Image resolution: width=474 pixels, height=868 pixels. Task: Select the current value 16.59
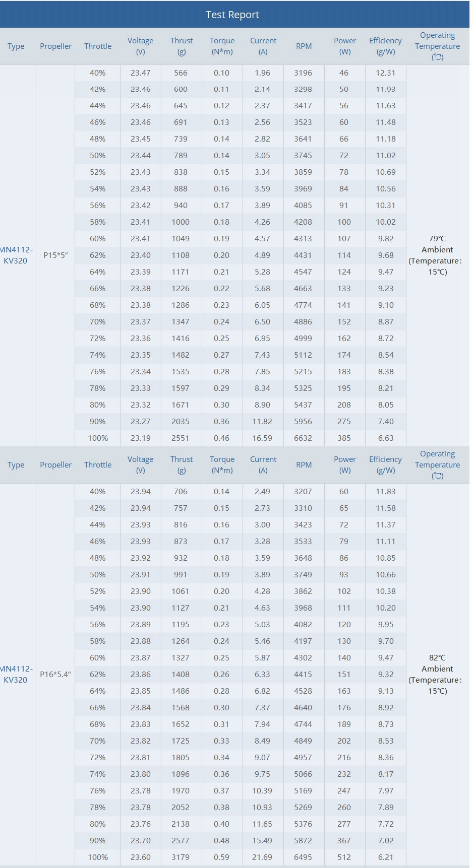tap(262, 438)
